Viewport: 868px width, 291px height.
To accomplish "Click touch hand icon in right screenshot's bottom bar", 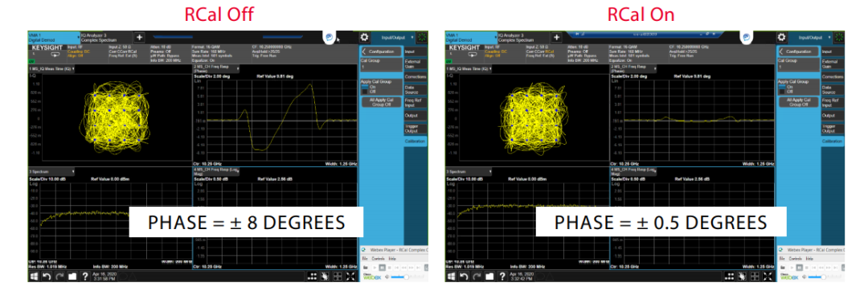I will point(743,276).
